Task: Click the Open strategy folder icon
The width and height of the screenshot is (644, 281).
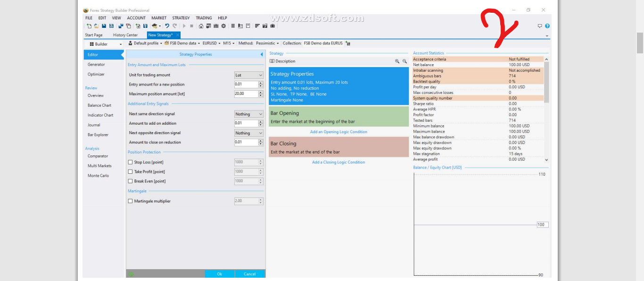Action: [96, 26]
